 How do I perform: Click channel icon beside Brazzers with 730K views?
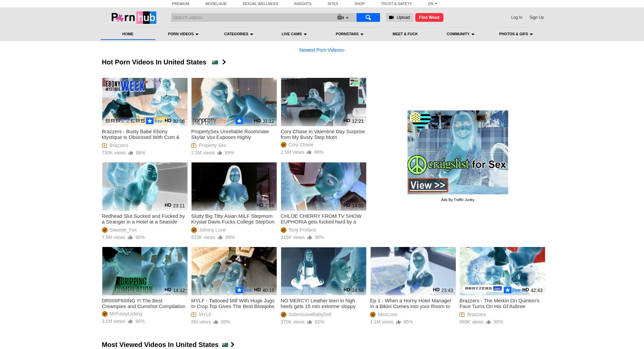point(105,145)
